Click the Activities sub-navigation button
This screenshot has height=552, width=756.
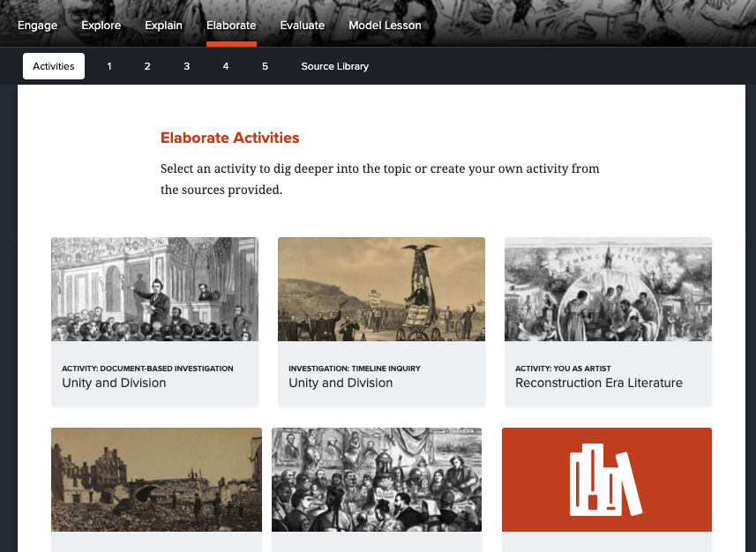pyautogui.click(x=54, y=66)
